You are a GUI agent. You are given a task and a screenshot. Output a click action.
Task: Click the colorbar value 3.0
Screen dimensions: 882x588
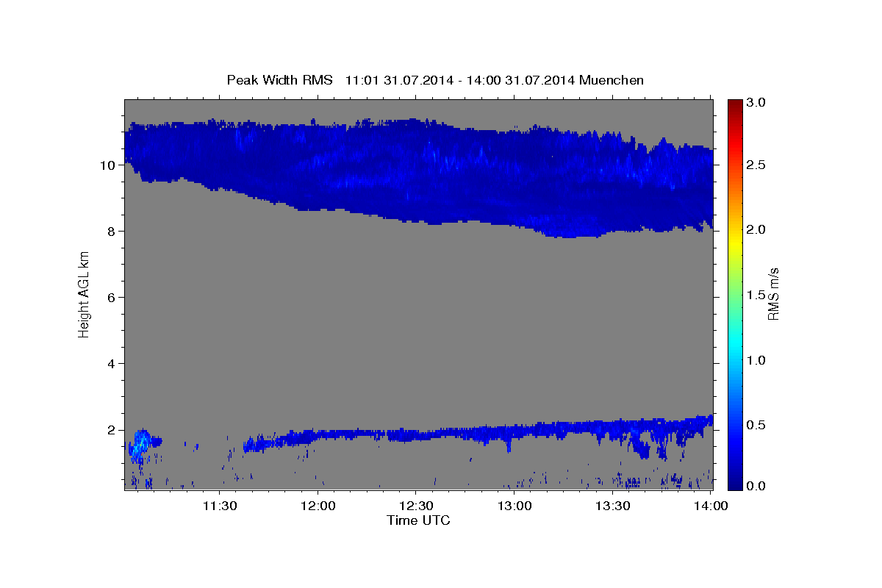(756, 102)
